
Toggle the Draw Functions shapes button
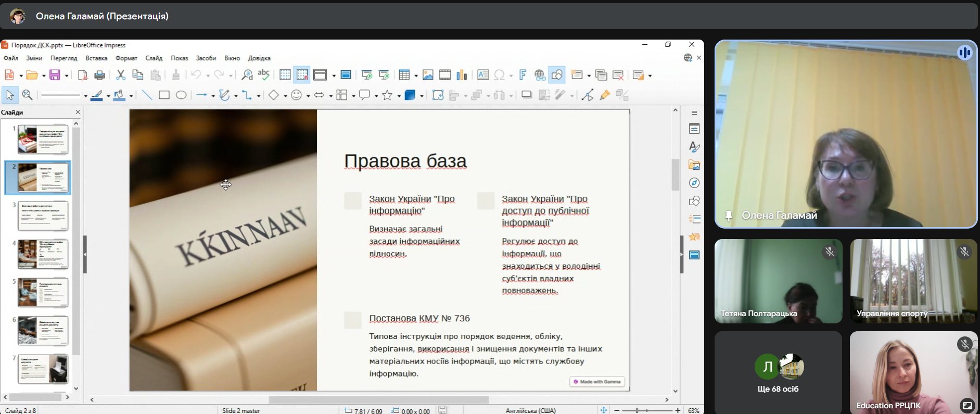pos(557,76)
